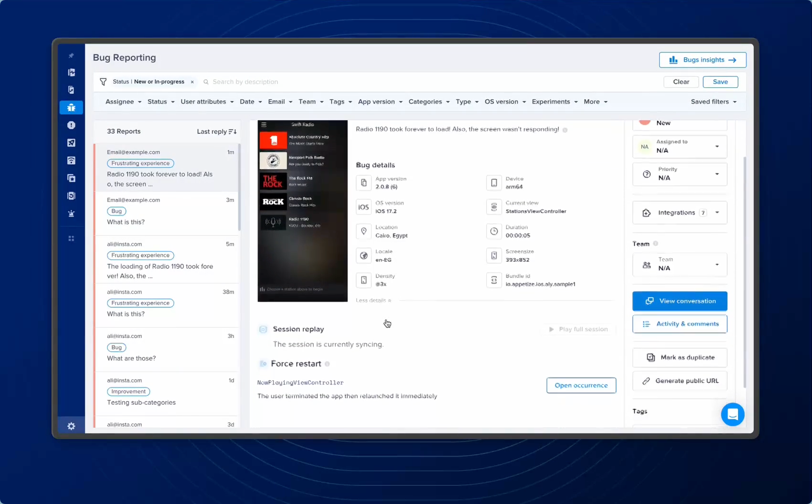Toggle the pin icon at sidebar top
Screen dimensions: 812x504
pyautogui.click(x=71, y=55)
